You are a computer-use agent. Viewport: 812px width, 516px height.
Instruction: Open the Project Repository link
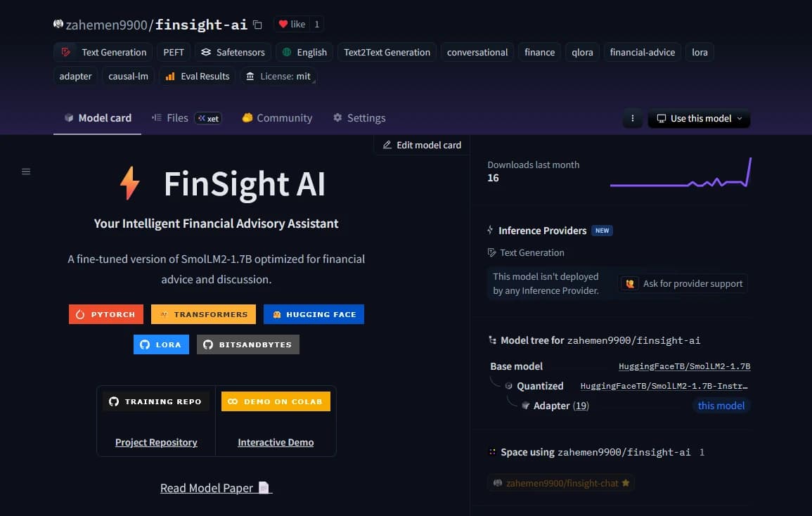[155, 442]
